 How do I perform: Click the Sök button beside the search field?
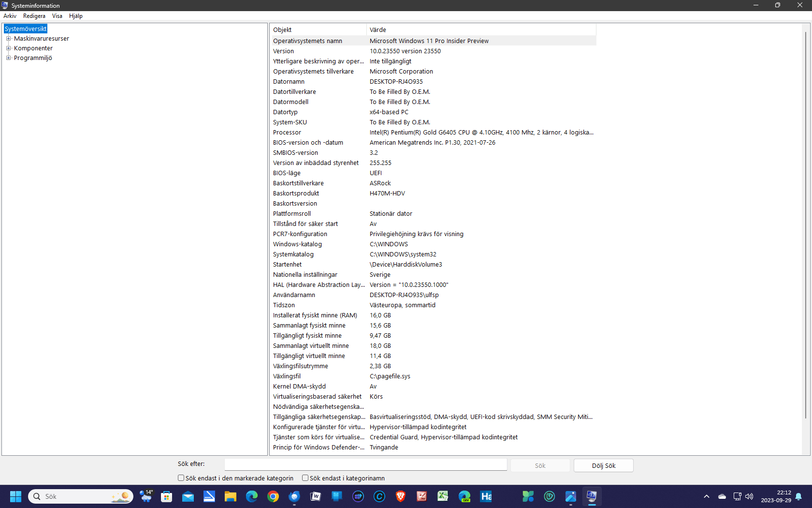click(540, 465)
